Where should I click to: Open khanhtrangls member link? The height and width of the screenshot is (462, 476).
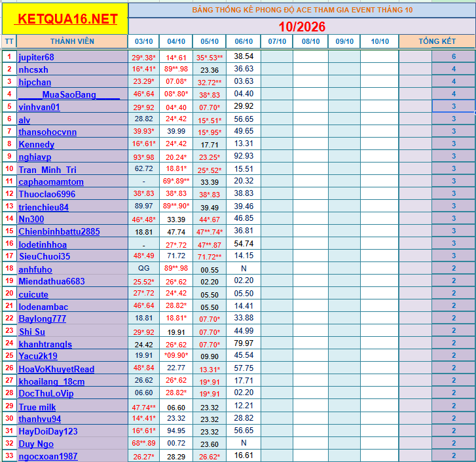click(45, 344)
